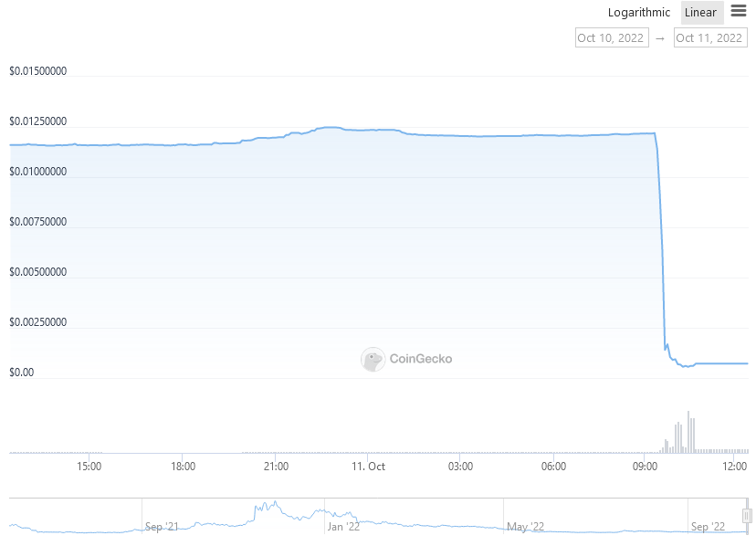Click the 15:00 time axis label
Image resolution: width=756 pixels, height=546 pixels.
pyautogui.click(x=89, y=467)
